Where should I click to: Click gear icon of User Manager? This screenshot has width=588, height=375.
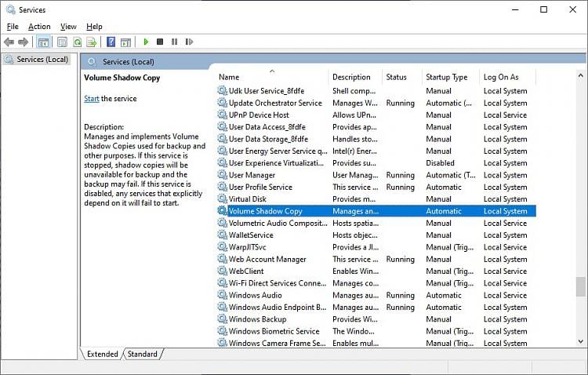pyautogui.click(x=223, y=174)
